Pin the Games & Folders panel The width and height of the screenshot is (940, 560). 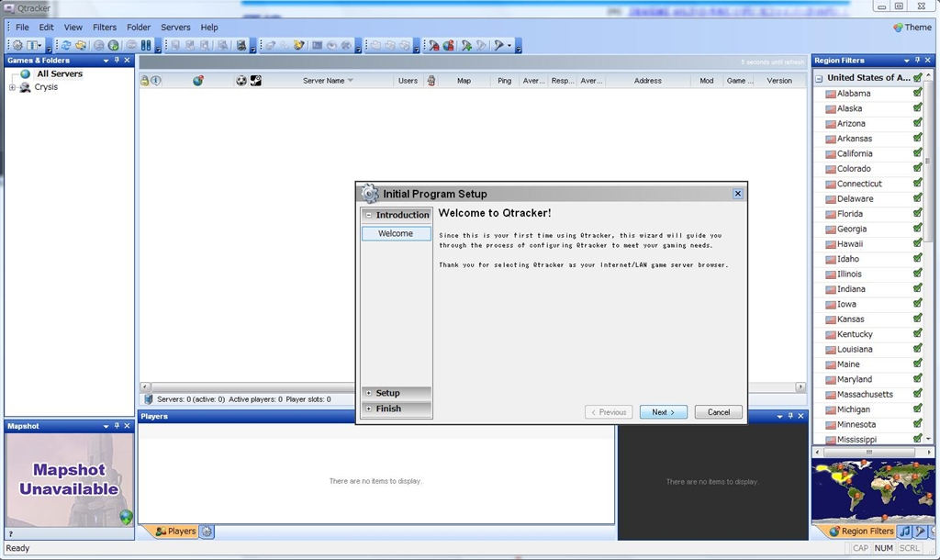click(117, 60)
